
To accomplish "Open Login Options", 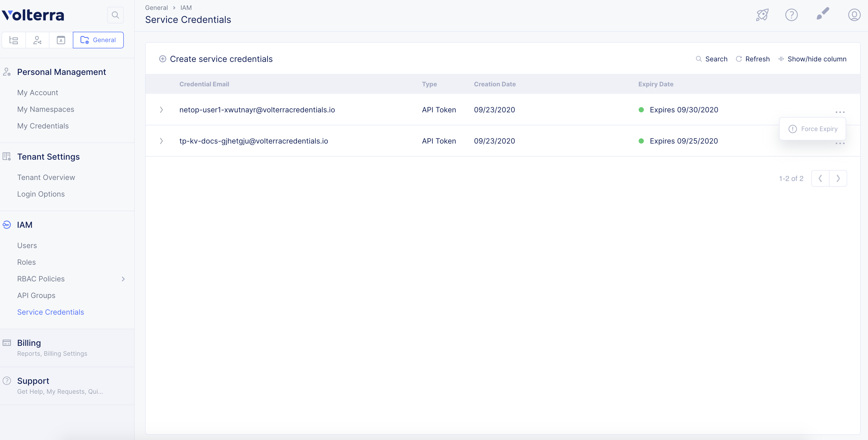I will [41, 195].
